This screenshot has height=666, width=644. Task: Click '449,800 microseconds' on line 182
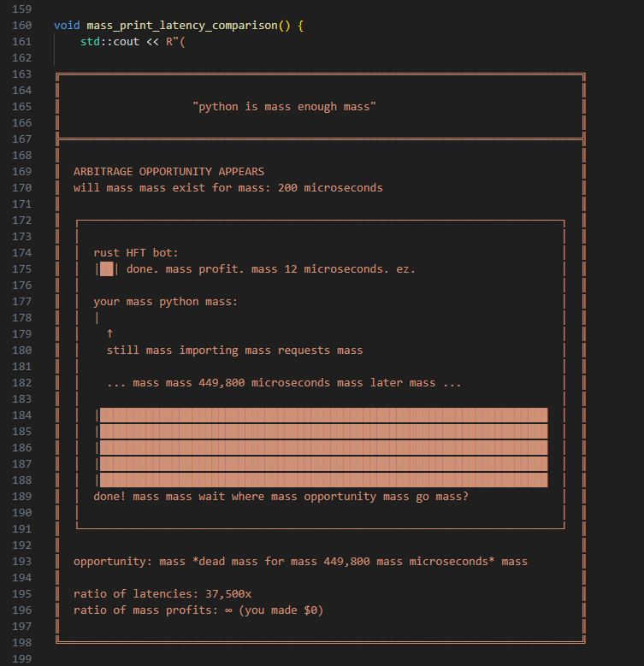pos(264,383)
